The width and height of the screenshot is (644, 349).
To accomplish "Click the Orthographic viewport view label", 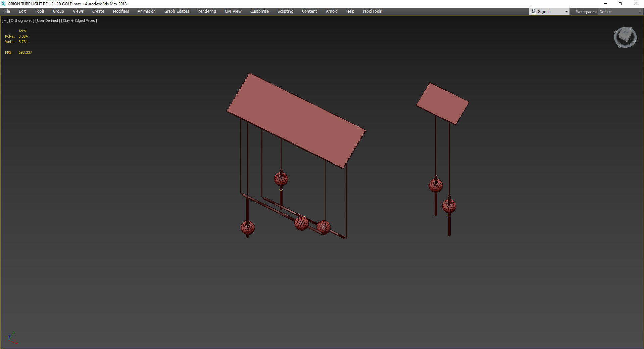I will point(21,20).
